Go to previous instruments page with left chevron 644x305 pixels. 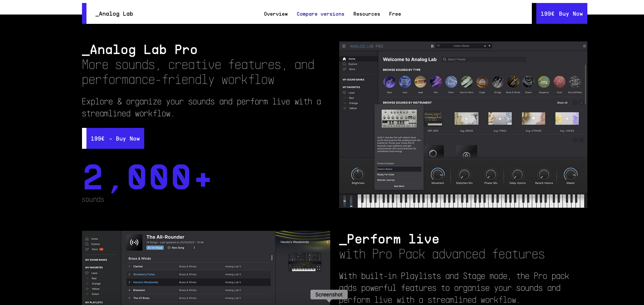pyautogui.click(x=575, y=103)
